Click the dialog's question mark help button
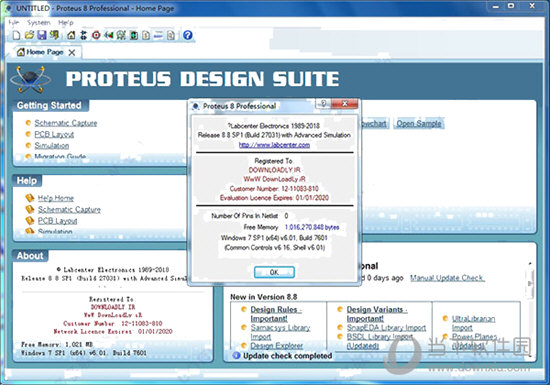Viewport: 550px width, 385px height. click(323, 103)
